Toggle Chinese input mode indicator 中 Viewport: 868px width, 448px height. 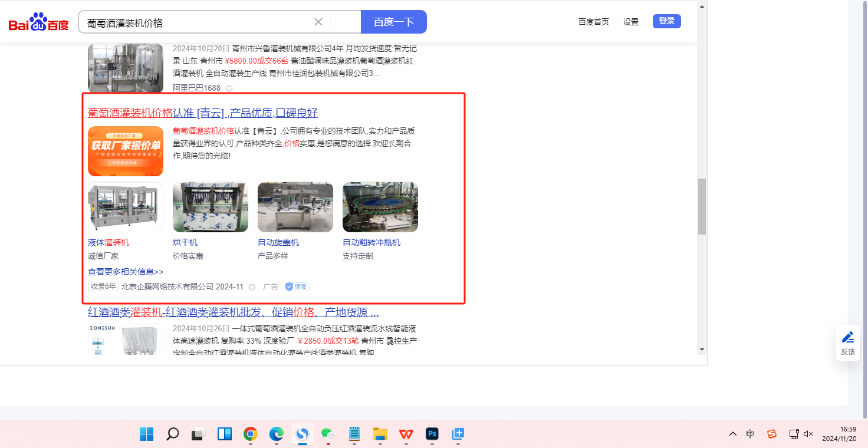749,434
